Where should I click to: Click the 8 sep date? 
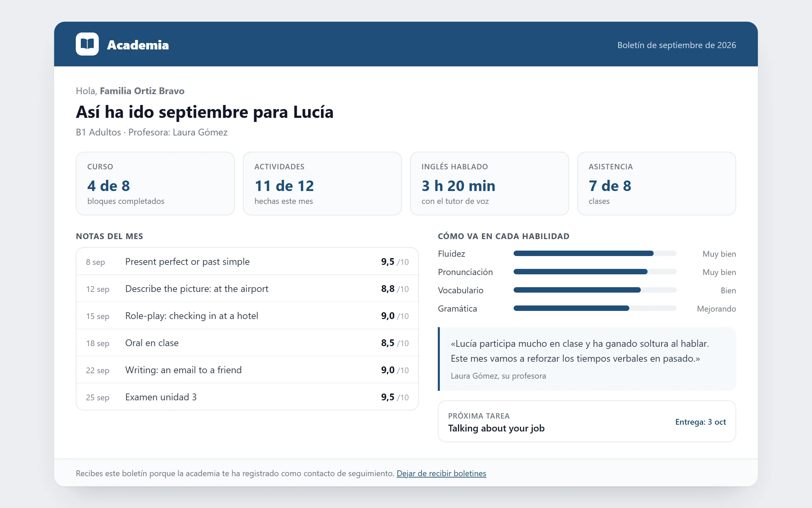[x=95, y=262]
